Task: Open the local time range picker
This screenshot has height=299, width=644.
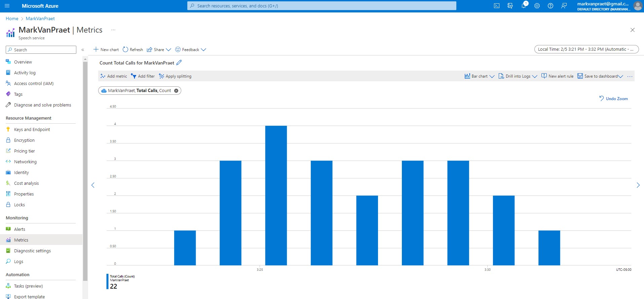Action: (x=586, y=49)
